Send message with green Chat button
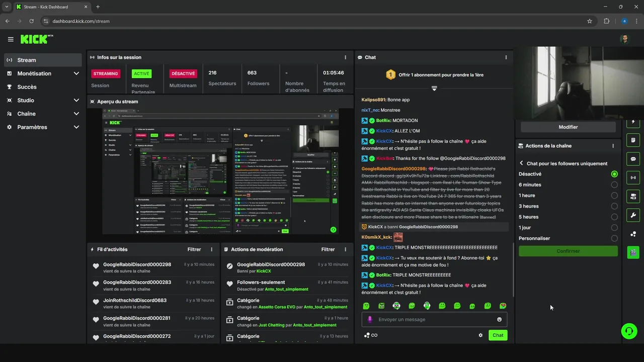The height and width of the screenshot is (362, 644). click(x=498, y=335)
